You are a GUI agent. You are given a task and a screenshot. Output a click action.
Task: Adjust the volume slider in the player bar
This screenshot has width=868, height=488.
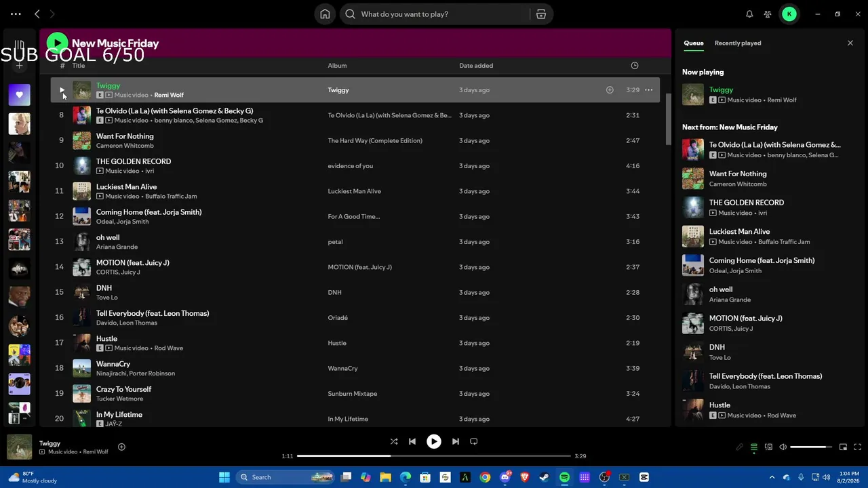coord(812,447)
